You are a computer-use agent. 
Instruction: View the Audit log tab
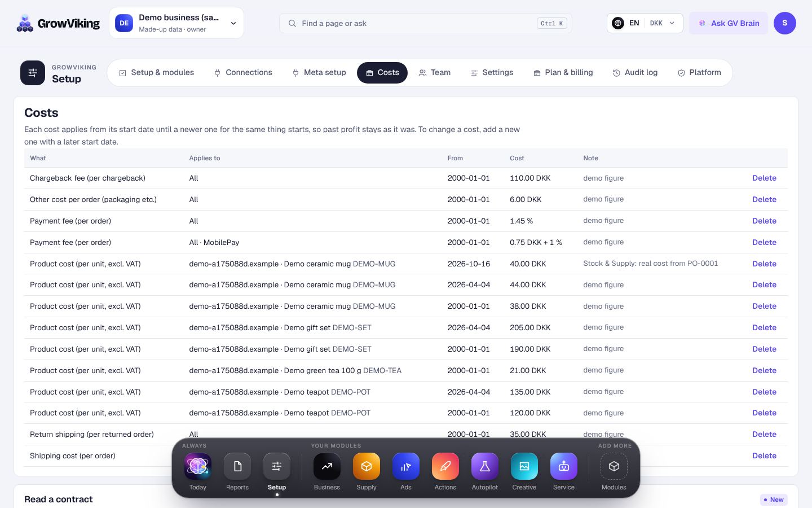[636, 73]
